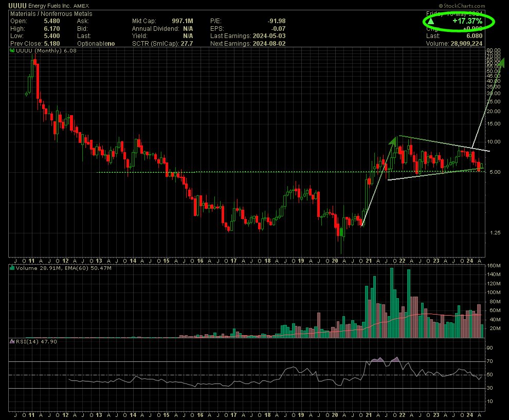Click the RSI 70 overbought level label
This screenshot has height=420, width=509.
pyautogui.click(x=489, y=362)
